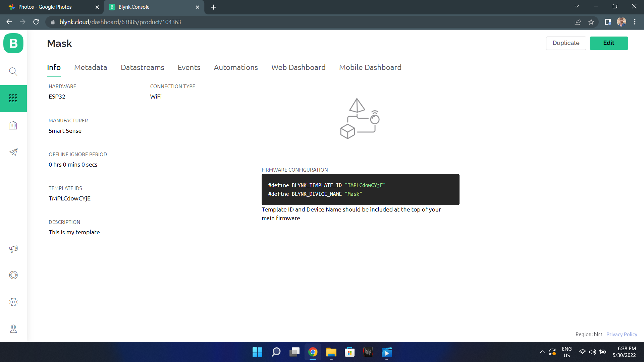Open the developer profile icon at sidebar bottom

13,329
